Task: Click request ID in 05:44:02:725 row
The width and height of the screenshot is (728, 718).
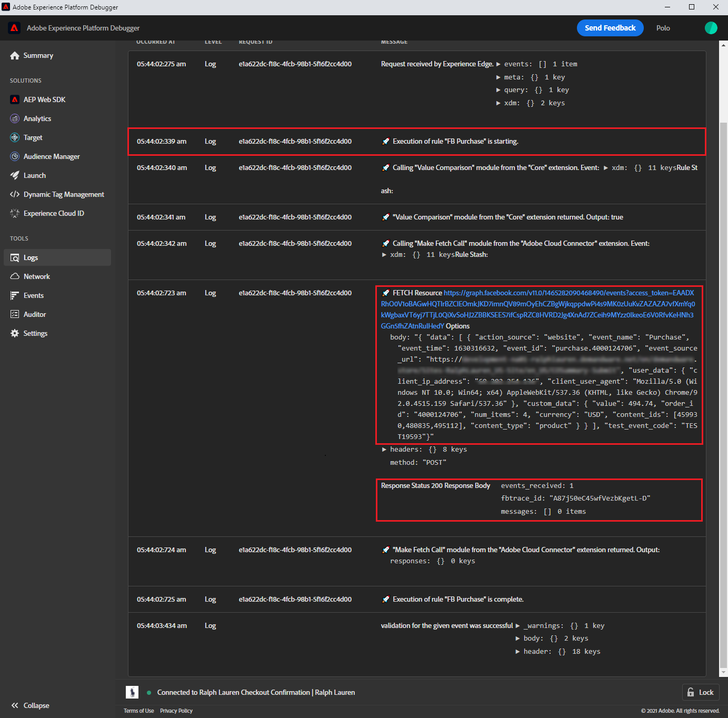Action: (295, 599)
